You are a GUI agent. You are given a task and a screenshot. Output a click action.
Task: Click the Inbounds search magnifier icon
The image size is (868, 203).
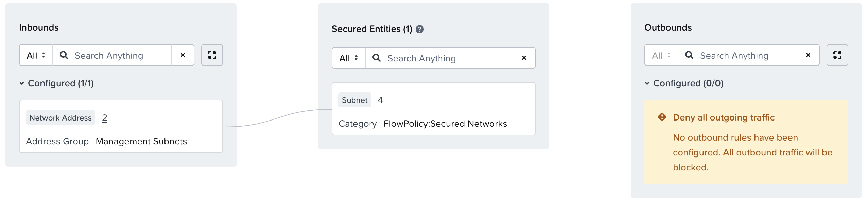[x=64, y=55]
